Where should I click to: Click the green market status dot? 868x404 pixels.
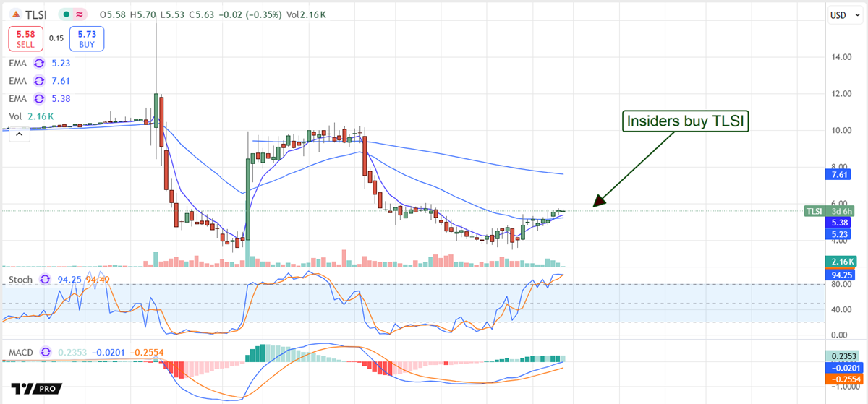click(65, 14)
